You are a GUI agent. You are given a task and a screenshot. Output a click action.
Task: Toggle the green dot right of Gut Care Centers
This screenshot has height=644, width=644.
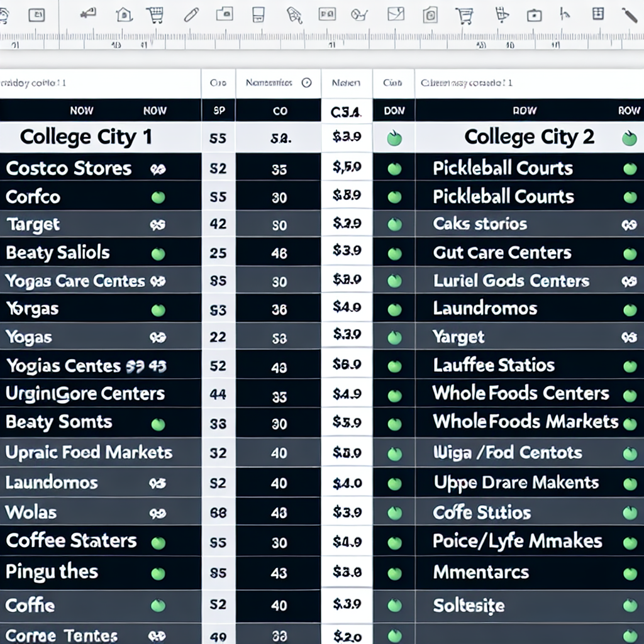click(x=630, y=254)
